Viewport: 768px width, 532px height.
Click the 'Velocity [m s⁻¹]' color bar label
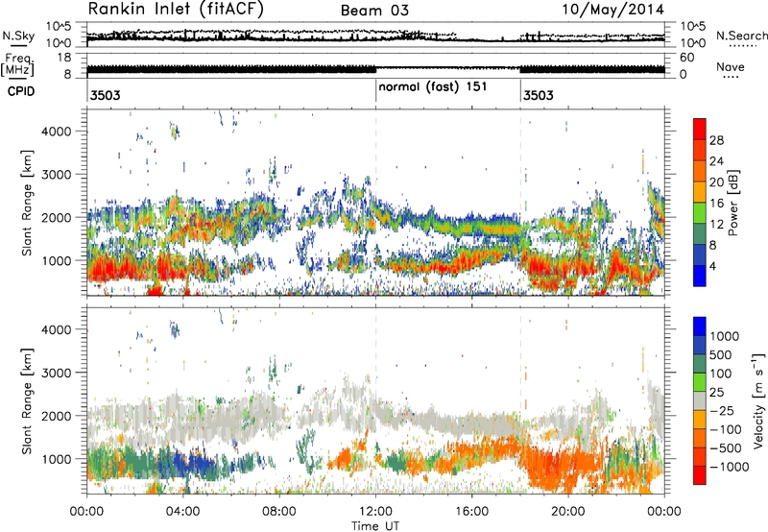click(x=758, y=400)
